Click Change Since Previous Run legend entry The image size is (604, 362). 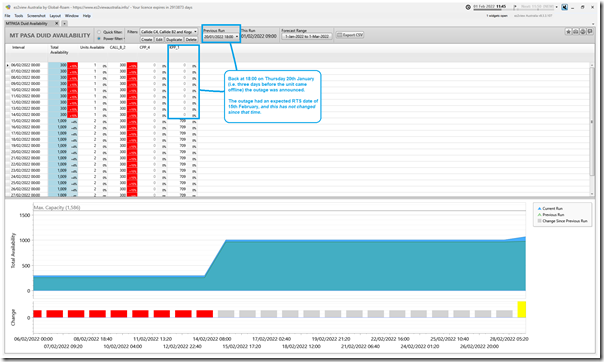click(x=562, y=221)
